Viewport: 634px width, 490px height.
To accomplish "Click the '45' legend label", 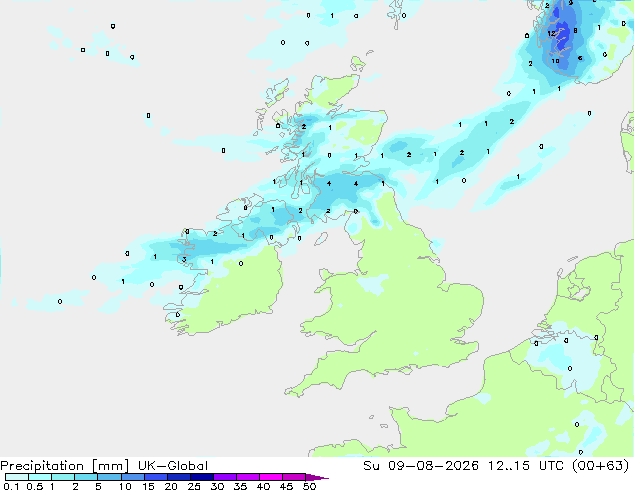I will point(286,486).
